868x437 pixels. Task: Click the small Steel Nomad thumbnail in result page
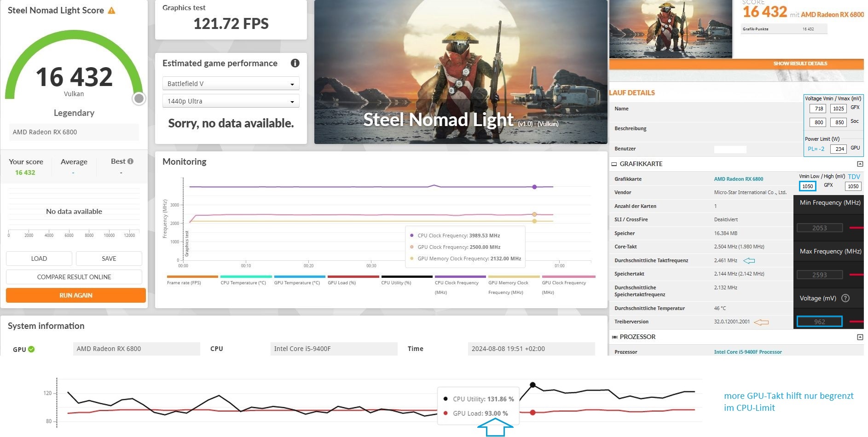pos(671,29)
